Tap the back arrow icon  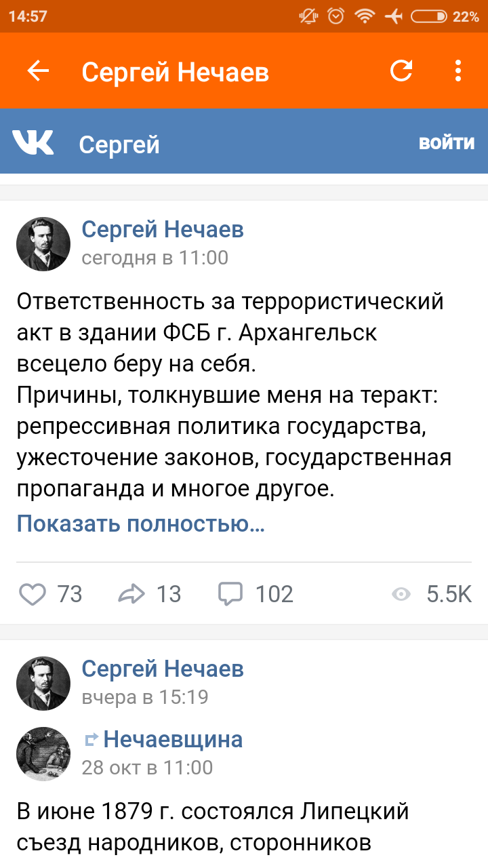click(38, 71)
